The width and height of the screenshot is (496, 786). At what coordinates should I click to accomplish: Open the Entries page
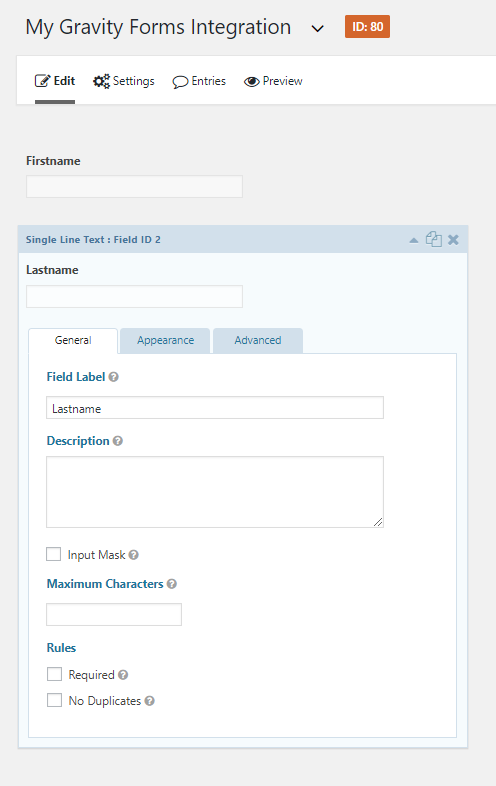[x=199, y=81]
